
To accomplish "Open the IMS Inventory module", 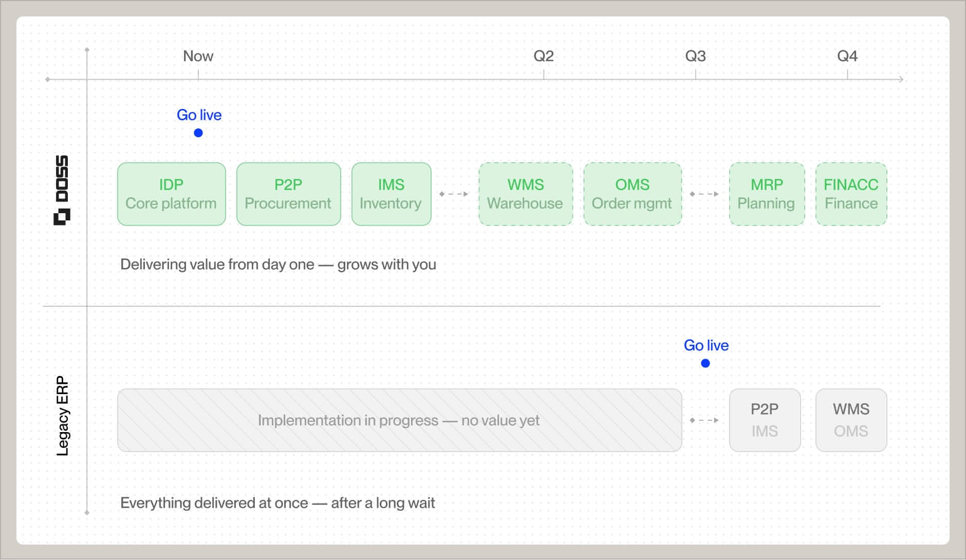I will [392, 194].
